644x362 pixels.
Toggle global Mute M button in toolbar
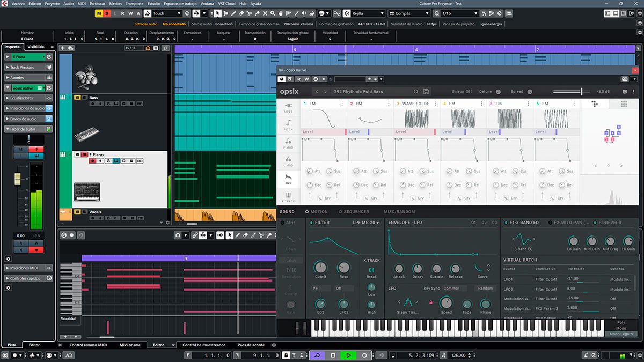(99, 13)
